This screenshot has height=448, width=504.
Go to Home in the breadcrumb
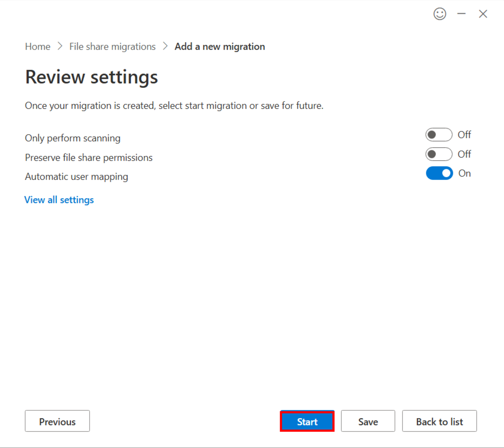pyautogui.click(x=37, y=47)
